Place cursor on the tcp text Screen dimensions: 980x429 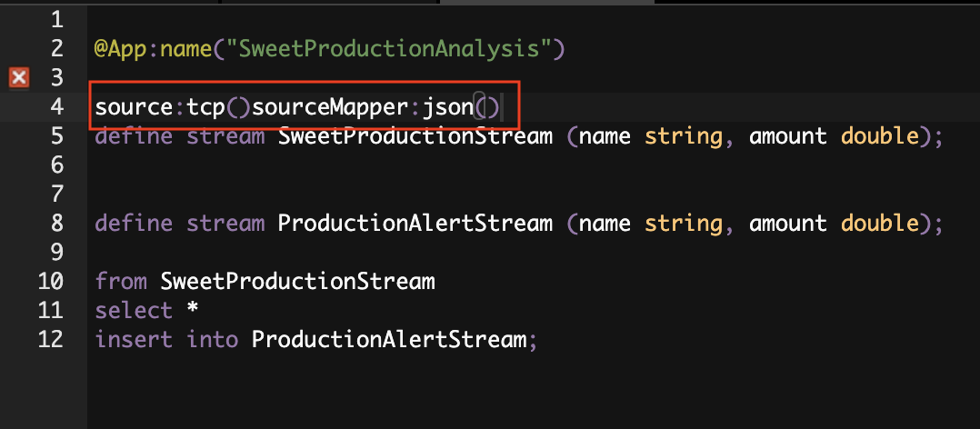[x=205, y=109]
